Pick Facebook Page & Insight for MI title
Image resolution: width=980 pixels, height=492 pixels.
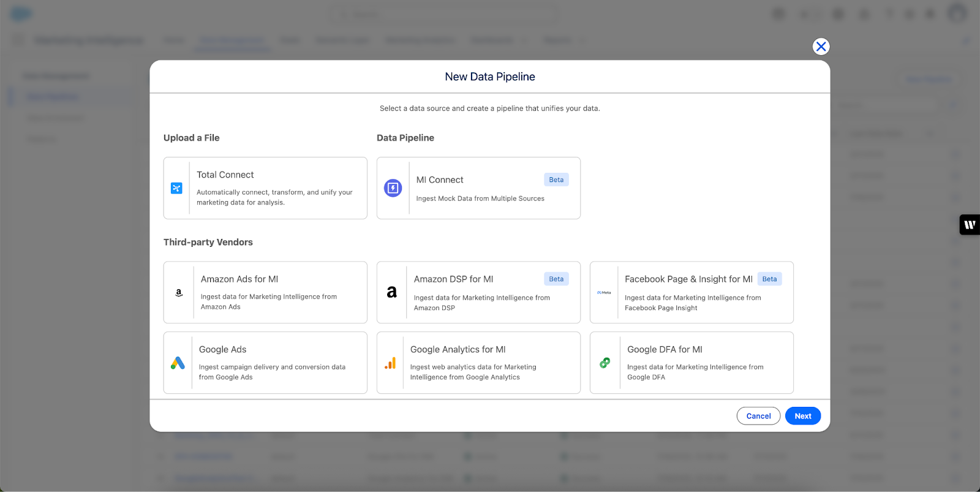pos(688,279)
